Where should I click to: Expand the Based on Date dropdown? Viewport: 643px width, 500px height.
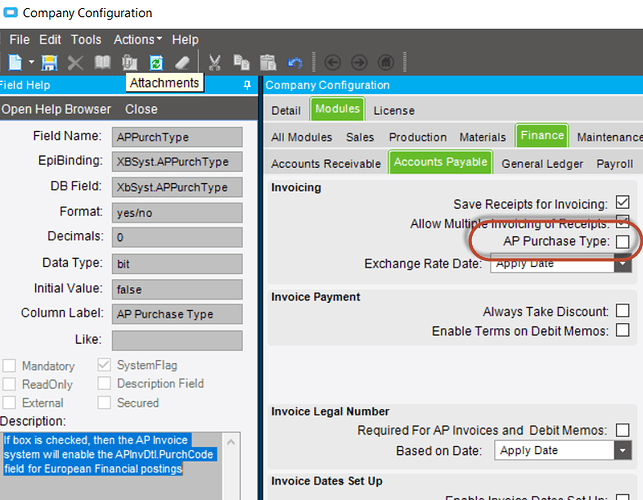pos(622,450)
